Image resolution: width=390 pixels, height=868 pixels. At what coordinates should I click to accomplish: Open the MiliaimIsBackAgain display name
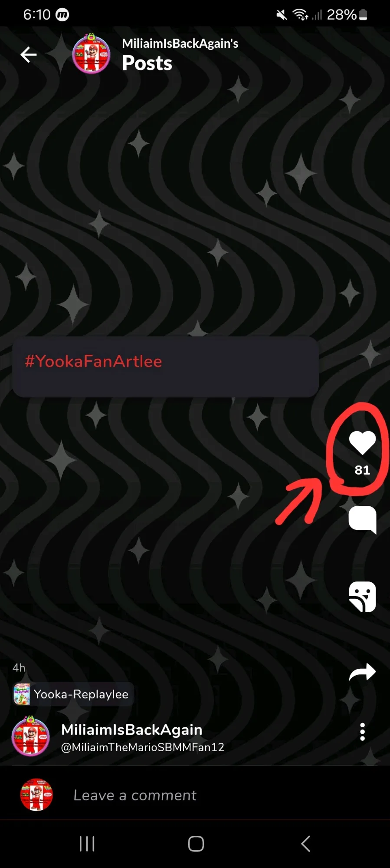pos(132,729)
